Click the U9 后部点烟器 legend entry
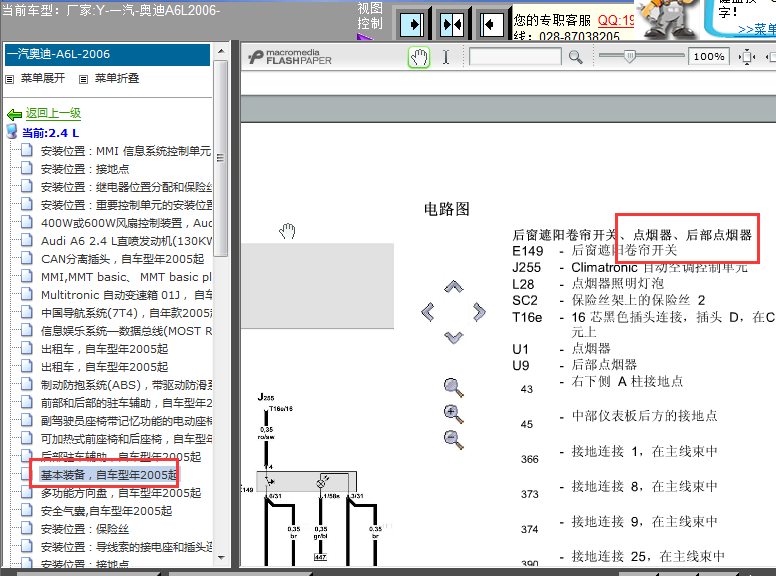This screenshot has height=576, width=776. pyautogui.click(x=574, y=365)
